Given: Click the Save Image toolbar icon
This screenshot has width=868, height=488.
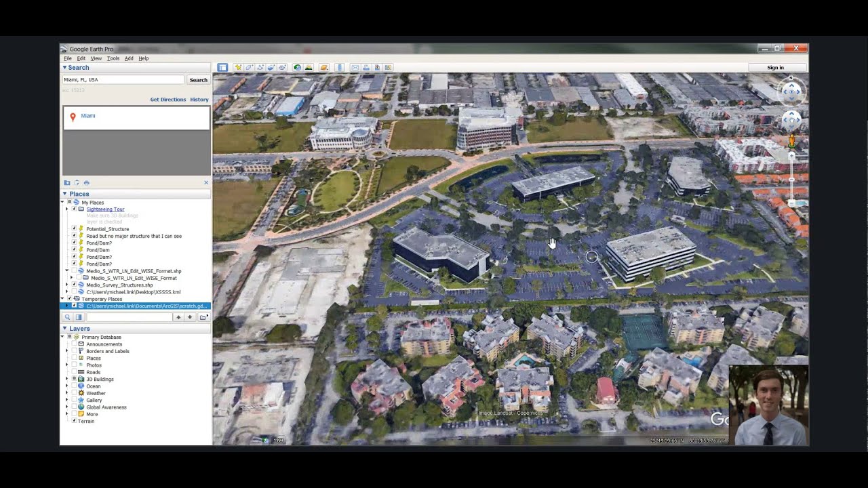Looking at the screenshot, I should click(378, 68).
